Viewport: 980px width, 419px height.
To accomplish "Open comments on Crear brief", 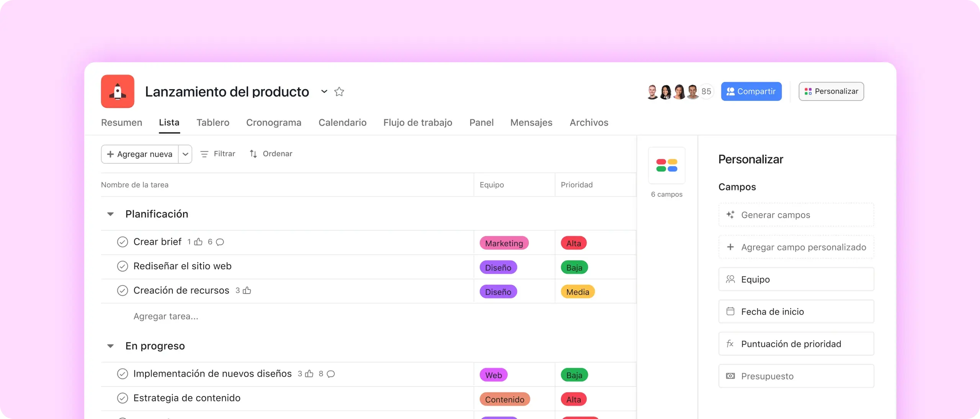I will click(x=220, y=242).
